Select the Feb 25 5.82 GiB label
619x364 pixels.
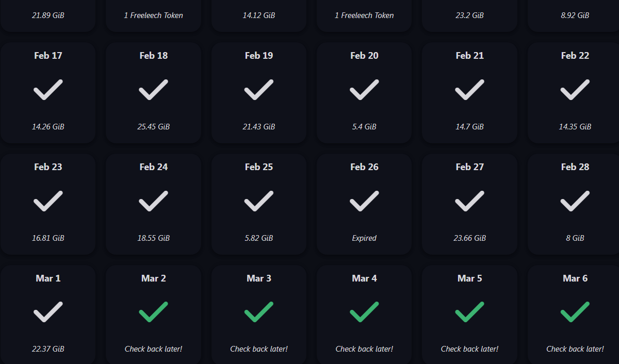pos(259,238)
